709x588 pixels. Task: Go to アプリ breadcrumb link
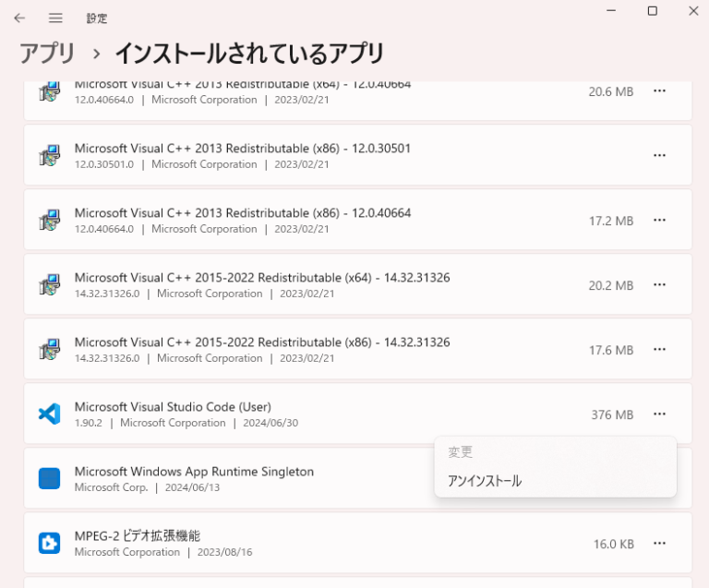47,54
